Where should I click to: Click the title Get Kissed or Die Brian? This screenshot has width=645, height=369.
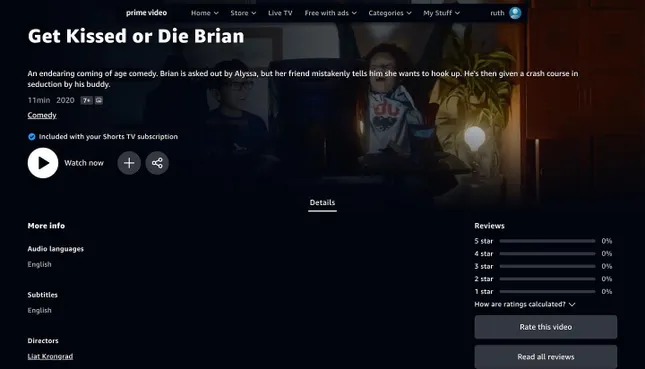[x=136, y=36]
